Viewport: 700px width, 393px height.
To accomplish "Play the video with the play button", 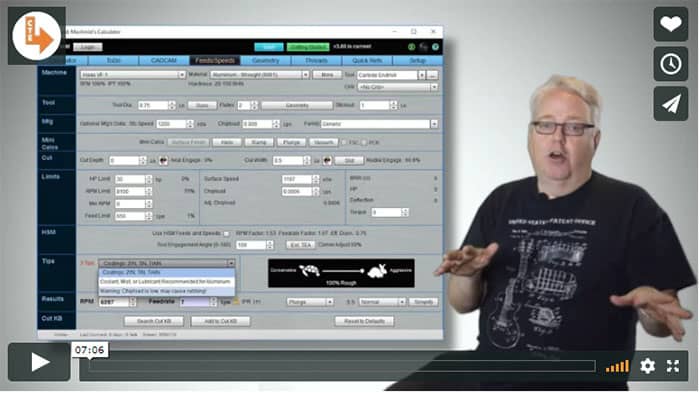I will pos(39,362).
